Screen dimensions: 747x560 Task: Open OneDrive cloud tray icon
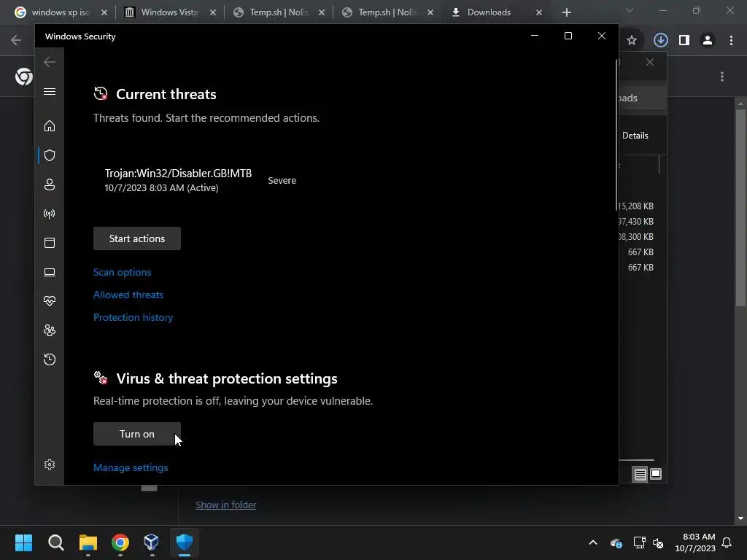(x=616, y=542)
